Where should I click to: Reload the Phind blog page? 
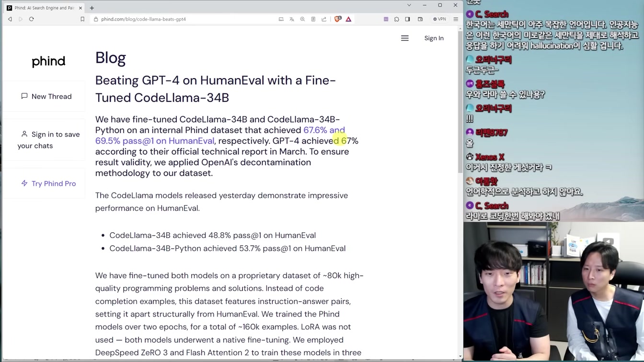32,19
